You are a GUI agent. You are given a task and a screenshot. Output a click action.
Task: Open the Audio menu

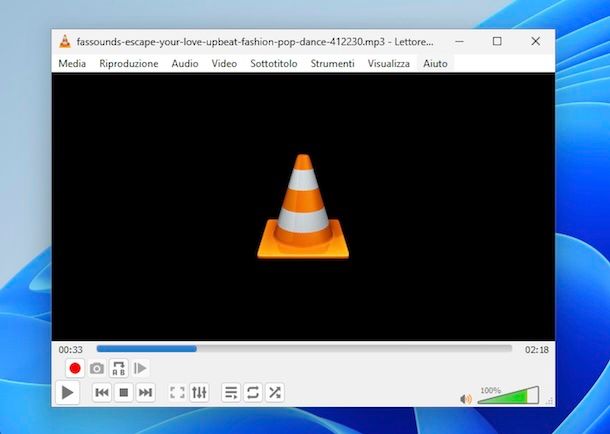(x=185, y=63)
